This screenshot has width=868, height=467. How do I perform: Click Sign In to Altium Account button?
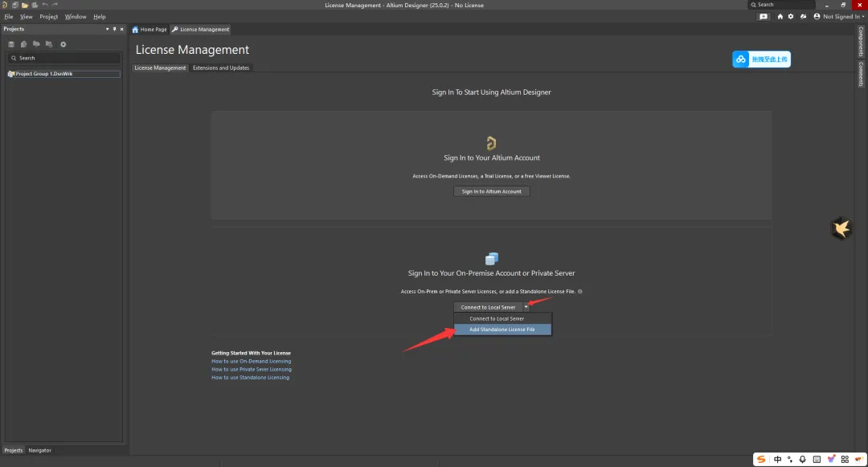pyautogui.click(x=492, y=191)
